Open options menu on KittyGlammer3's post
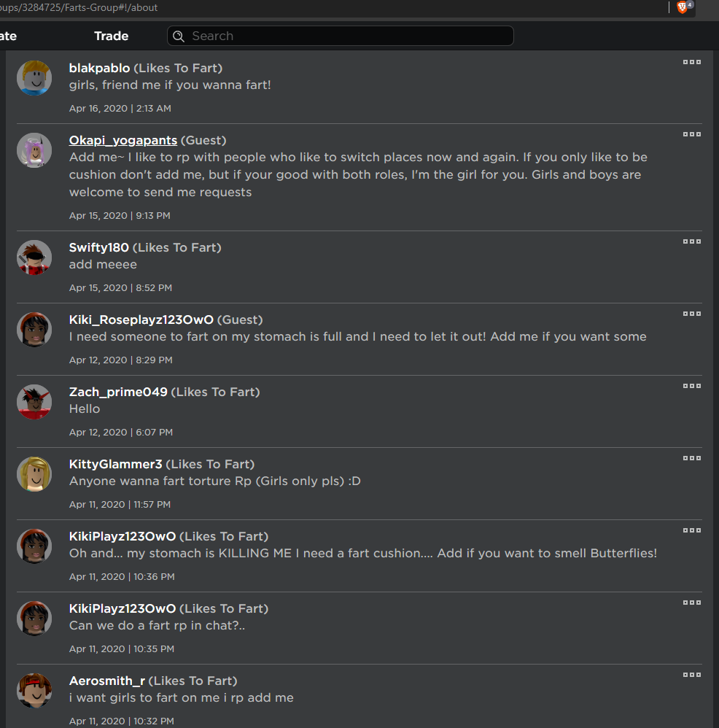Viewport: 719px width, 728px height. tap(691, 458)
